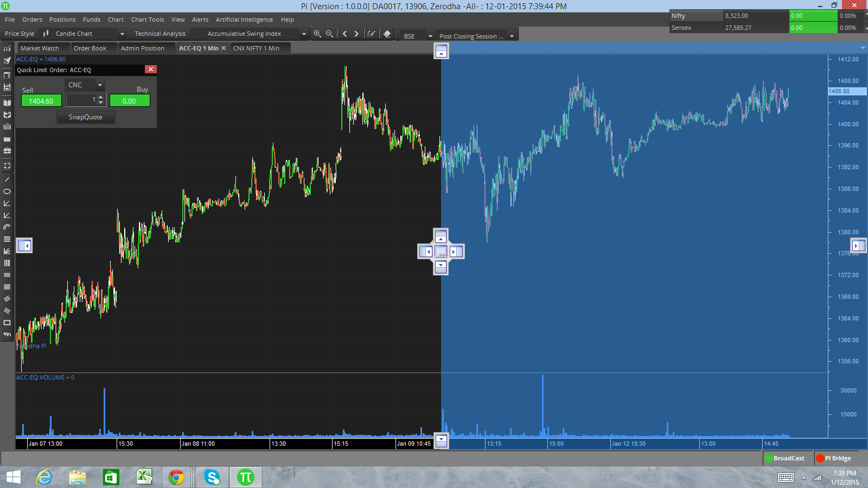Zoom in on the chart
This screenshot has height=488, width=868.
pos(317,34)
